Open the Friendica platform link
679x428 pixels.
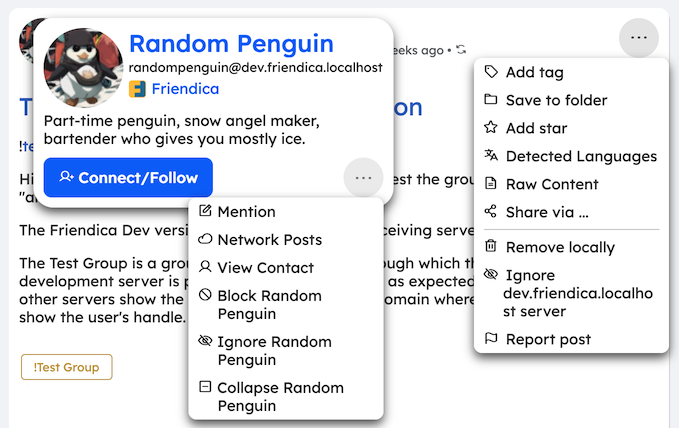pos(185,89)
